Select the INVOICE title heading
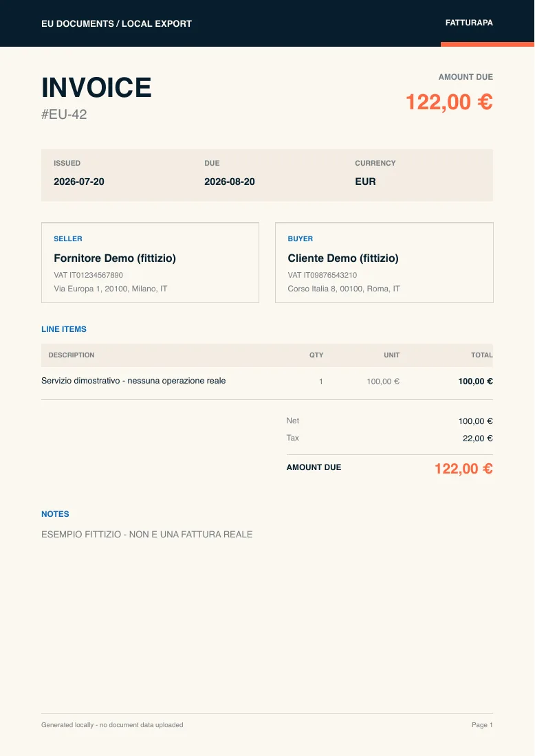 96,87
